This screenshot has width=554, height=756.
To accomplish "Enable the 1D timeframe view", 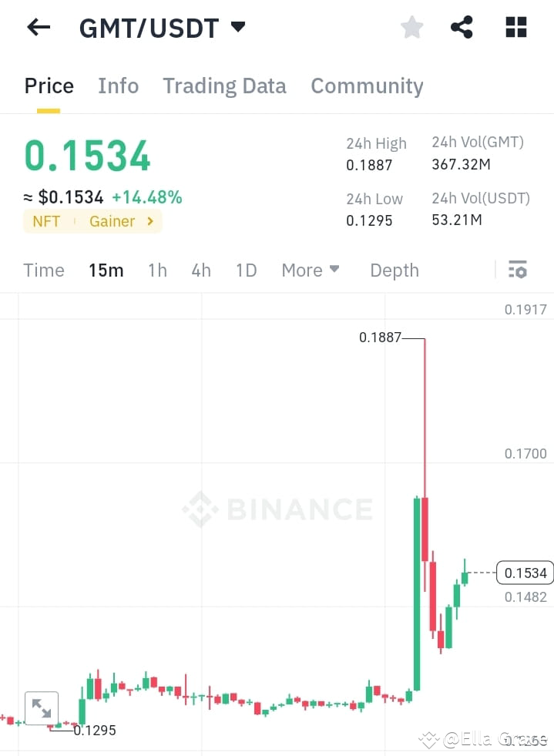I will (x=246, y=270).
